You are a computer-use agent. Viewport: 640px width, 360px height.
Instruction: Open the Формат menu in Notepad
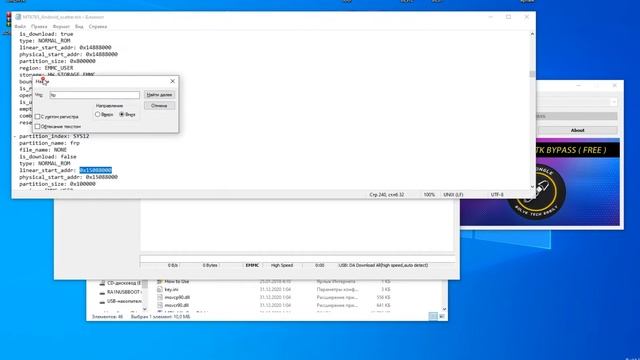[x=61, y=27]
